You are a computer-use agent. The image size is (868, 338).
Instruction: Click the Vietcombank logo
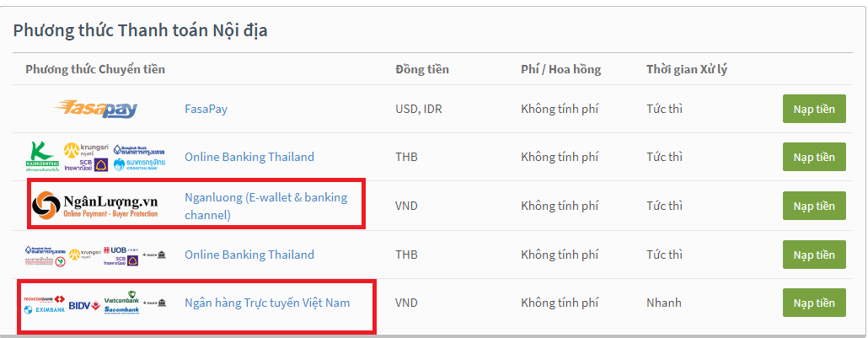click(x=122, y=298)
